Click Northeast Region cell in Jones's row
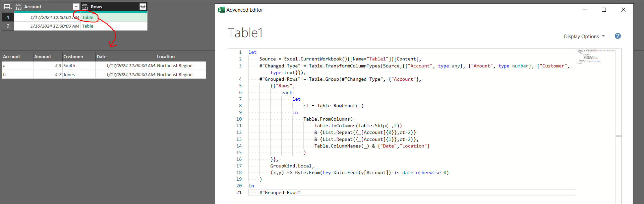 pos(181,74)
